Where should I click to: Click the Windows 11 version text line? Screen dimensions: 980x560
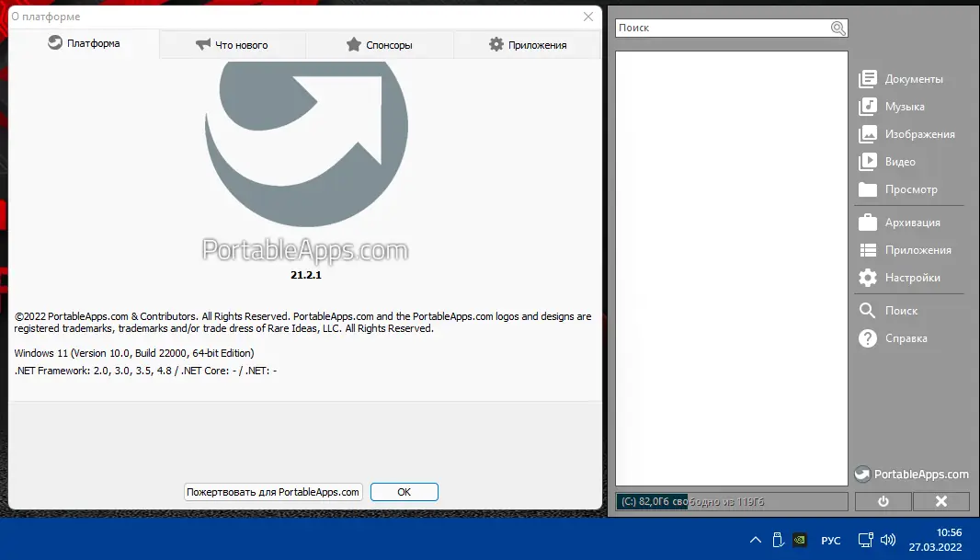click(x=134, y=353)
